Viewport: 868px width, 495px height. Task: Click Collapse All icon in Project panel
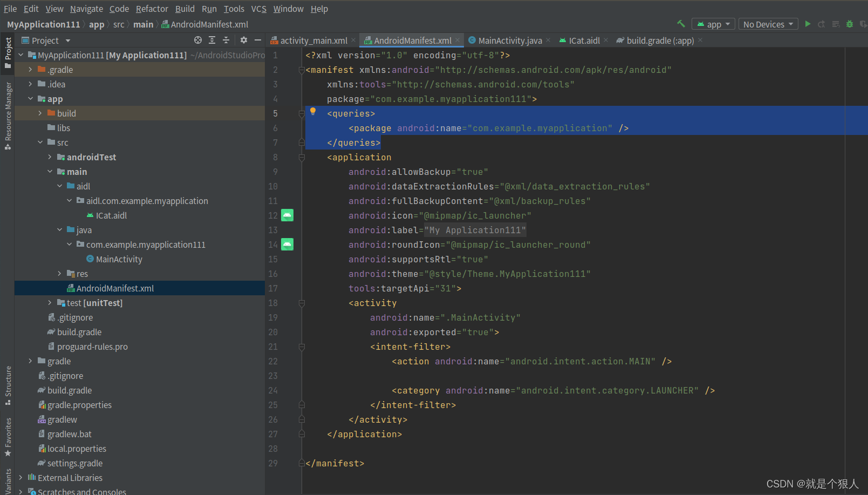click(x=226, y=40)
